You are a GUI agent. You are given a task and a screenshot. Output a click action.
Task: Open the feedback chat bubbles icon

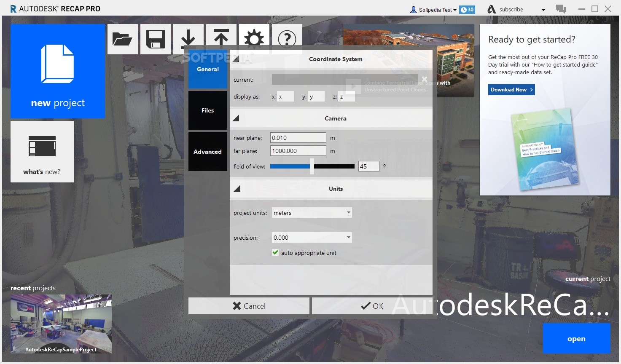[561, 9]
